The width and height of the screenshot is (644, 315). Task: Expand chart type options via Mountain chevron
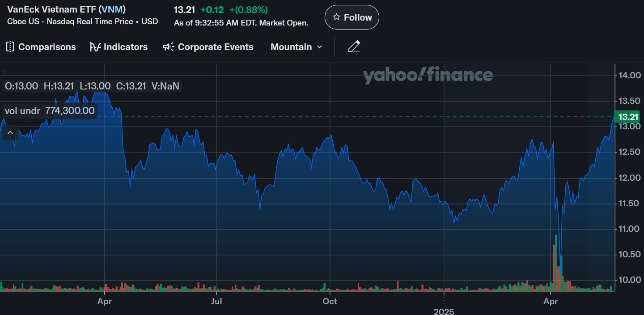319,47
